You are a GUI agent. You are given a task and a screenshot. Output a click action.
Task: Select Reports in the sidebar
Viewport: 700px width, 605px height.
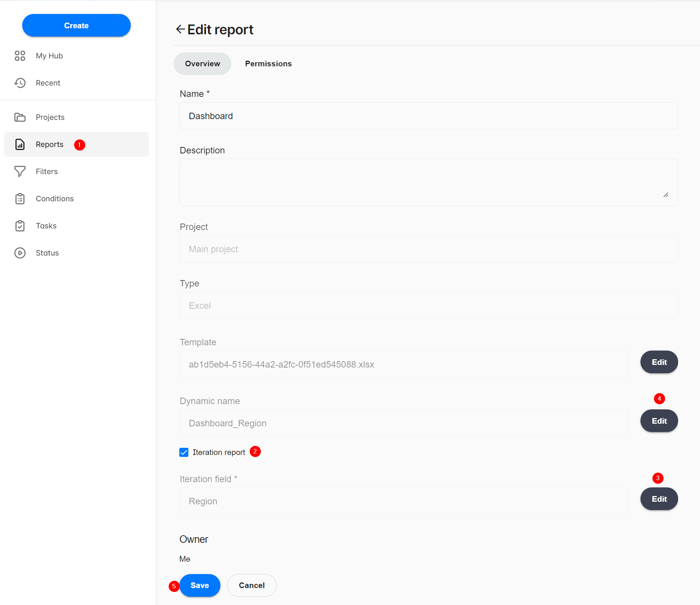point(49,144)
